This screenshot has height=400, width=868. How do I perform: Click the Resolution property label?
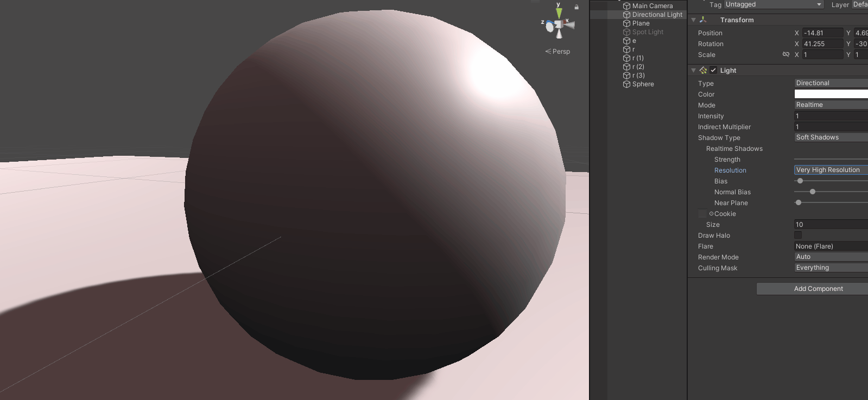coord(730,170)
